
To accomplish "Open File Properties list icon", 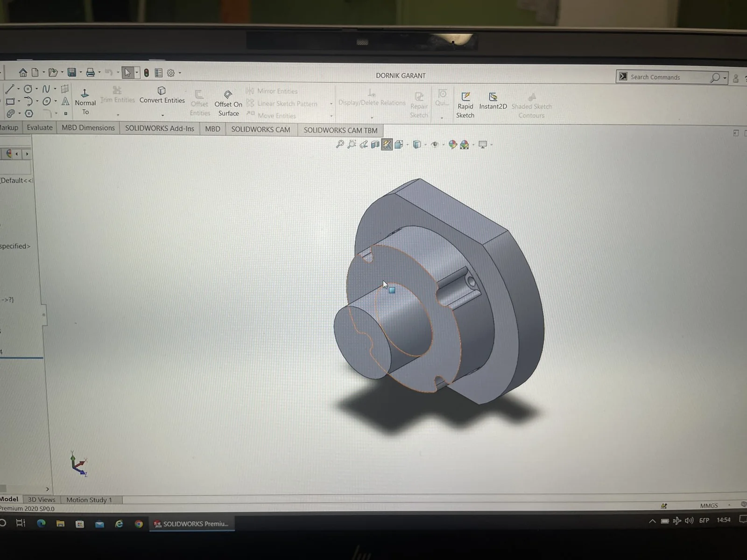I will click(158, 73).
